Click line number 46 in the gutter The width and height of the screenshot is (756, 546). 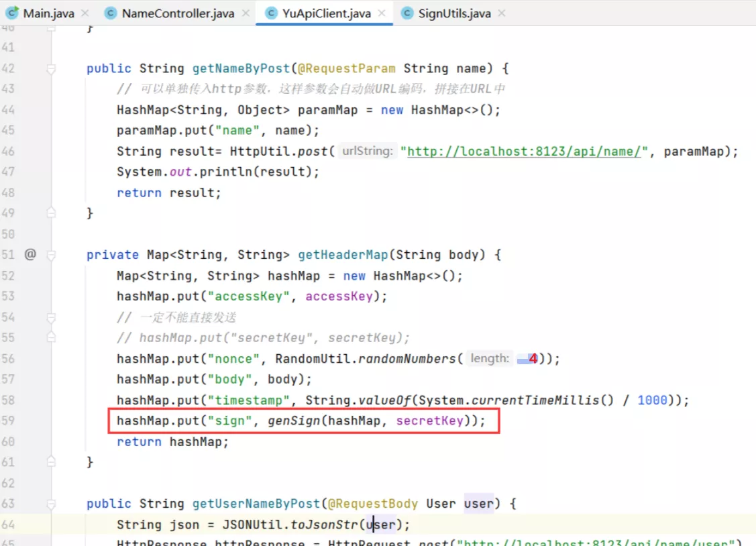(8, 151)
